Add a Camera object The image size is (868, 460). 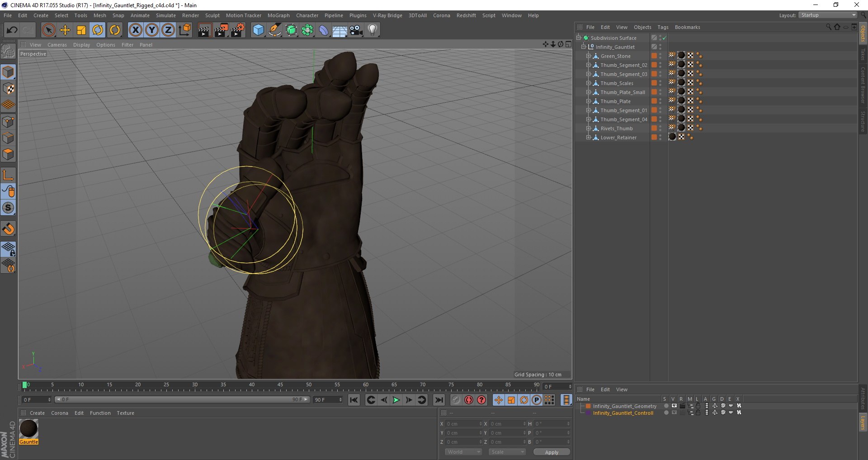[356, 30]
